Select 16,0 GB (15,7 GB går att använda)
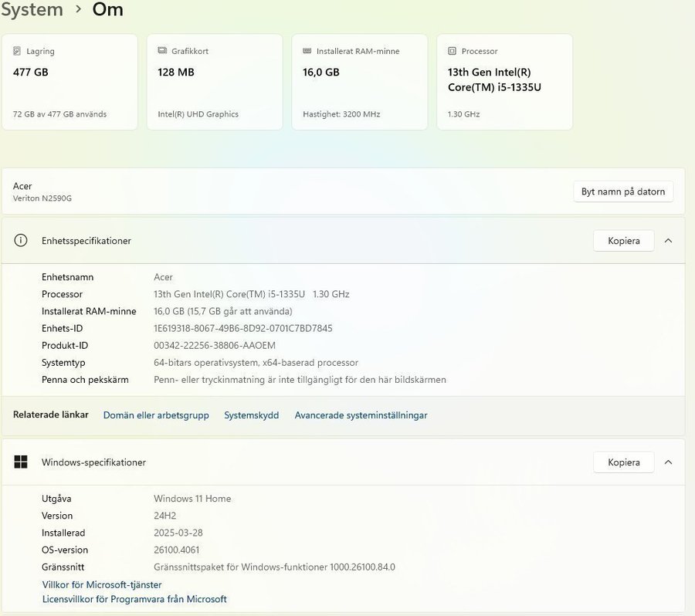 [223, 311]
